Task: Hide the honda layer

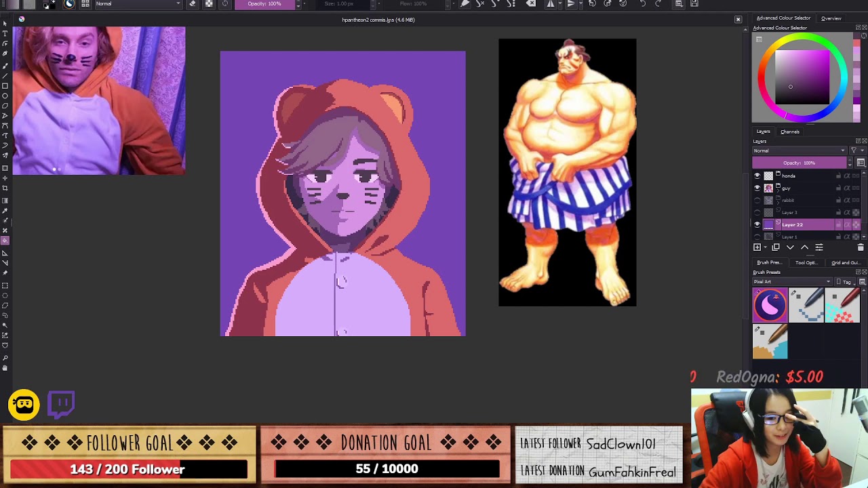Action: [757, 176]
